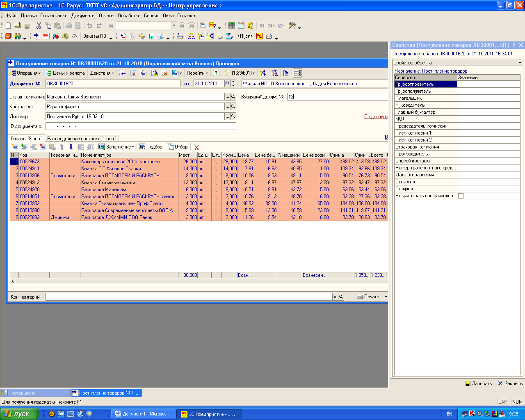Select row Книжка С.Т.Аксаков Сказки
Viewport: 525px width, 420px height.
(x=199, y=169)
